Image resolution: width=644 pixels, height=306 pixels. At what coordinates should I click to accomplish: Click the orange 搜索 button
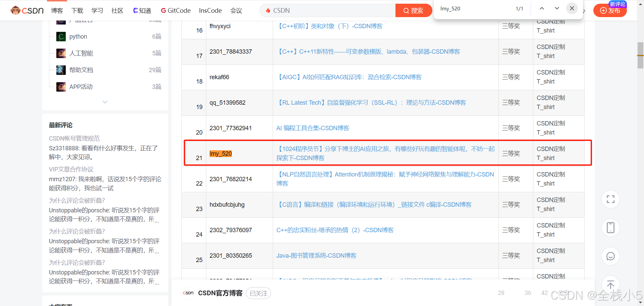pos(414,10)
